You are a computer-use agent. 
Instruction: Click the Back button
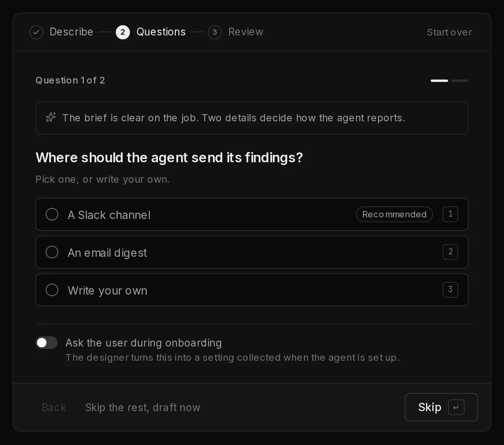[54, 407]
